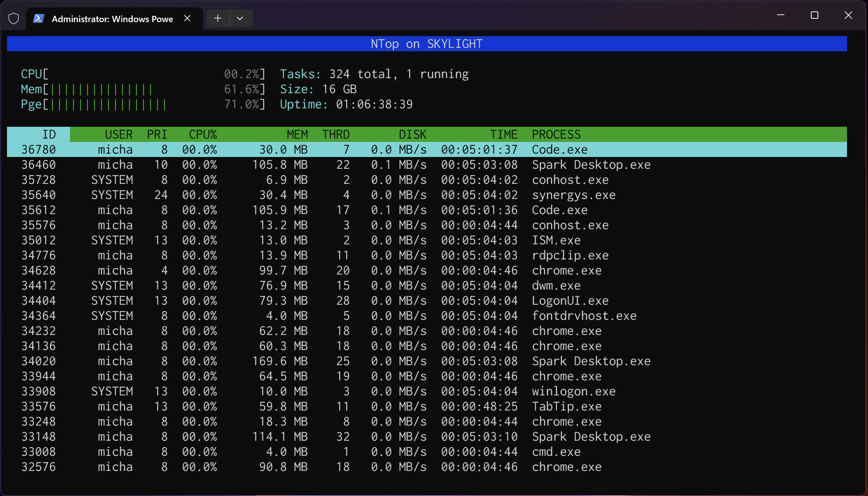Select the TabTip.exe process row
Image resolution: width=868 pixels, height=496 pixels.
pyautogui.click(x=427, y=406)
